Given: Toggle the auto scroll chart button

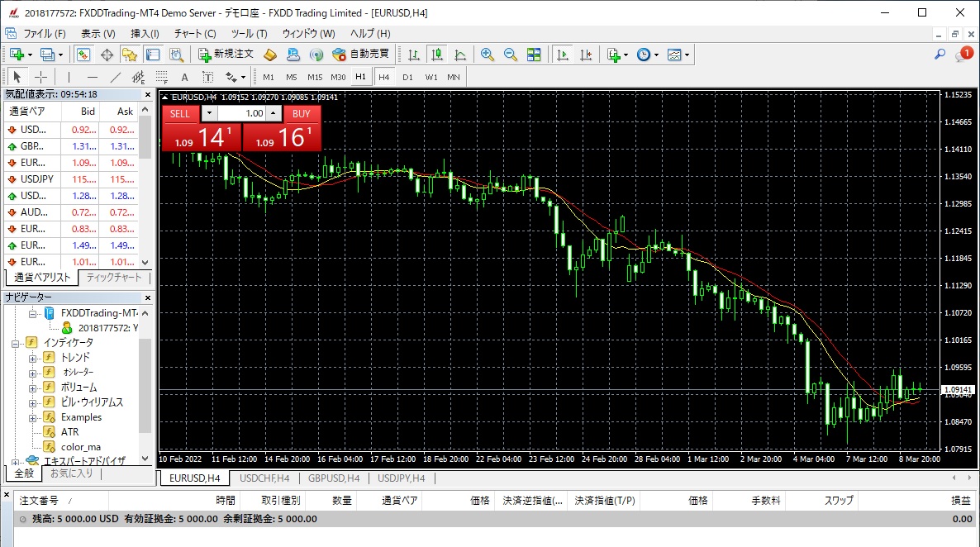Looking at the screenshot, I should (563, 55).
